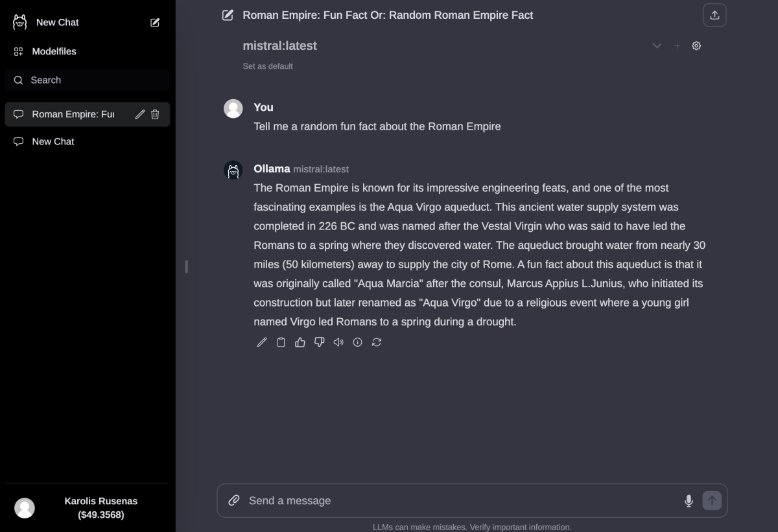Screen dimensions: 778x532
Task: Expand the mistral:latest model dropdown
Action: pos(657,46)
